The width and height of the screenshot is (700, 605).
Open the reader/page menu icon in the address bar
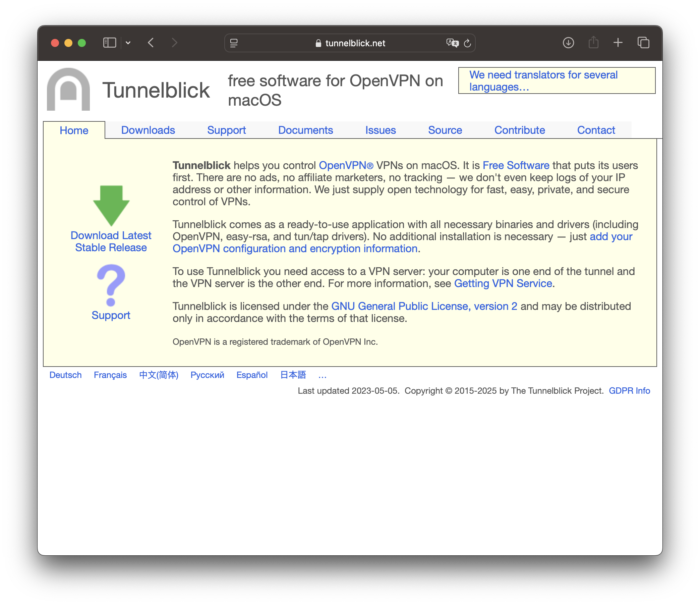[234, 43]
